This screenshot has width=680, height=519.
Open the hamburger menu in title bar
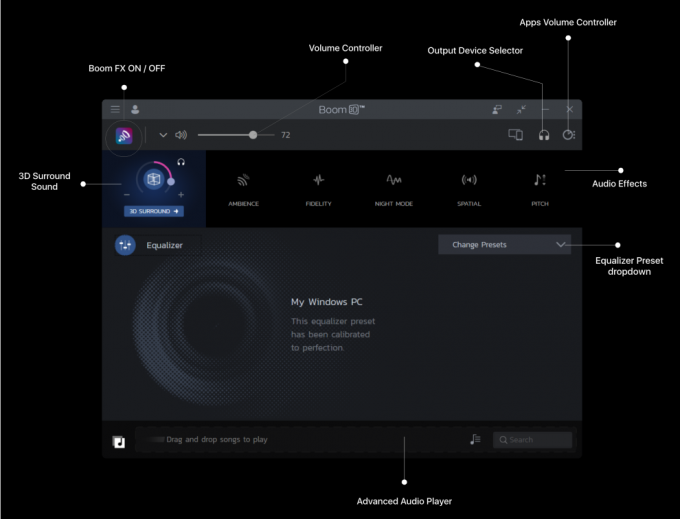tap(115, 109)
